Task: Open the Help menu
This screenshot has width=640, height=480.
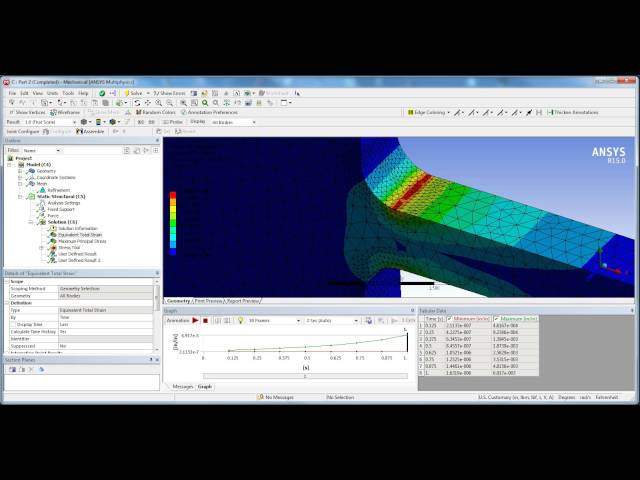Action: pos(83,93)
